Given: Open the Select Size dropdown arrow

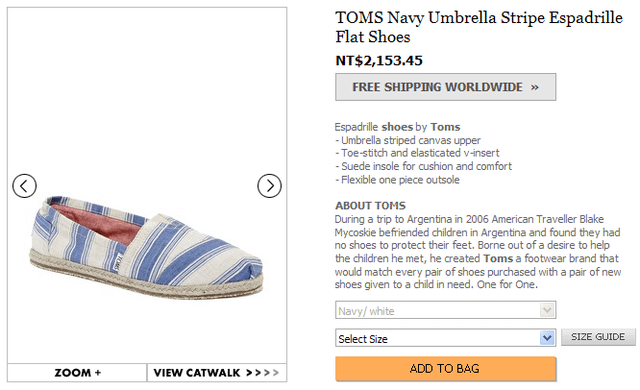Looking at the screenshot, I should click(547, 338).
